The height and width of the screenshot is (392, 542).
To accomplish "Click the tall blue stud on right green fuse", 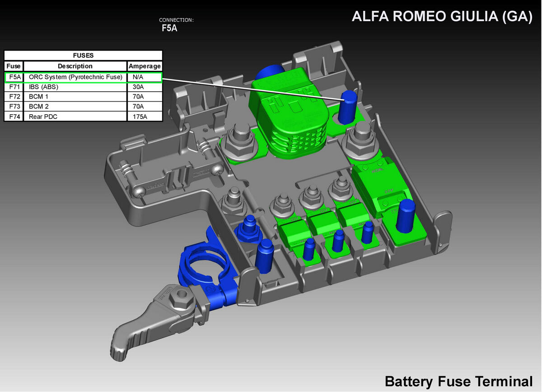I will pyautogui.click(x=406, y=215).
